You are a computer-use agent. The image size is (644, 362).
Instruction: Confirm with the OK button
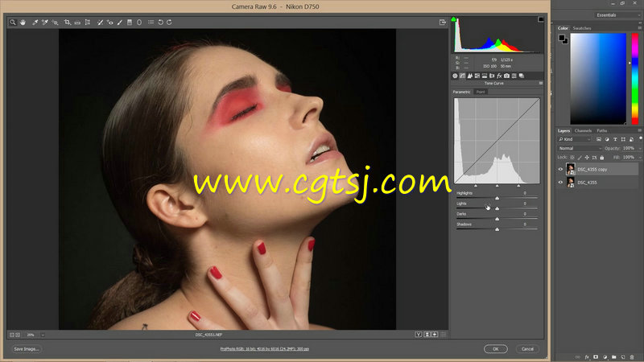click(x=496, y=349)
